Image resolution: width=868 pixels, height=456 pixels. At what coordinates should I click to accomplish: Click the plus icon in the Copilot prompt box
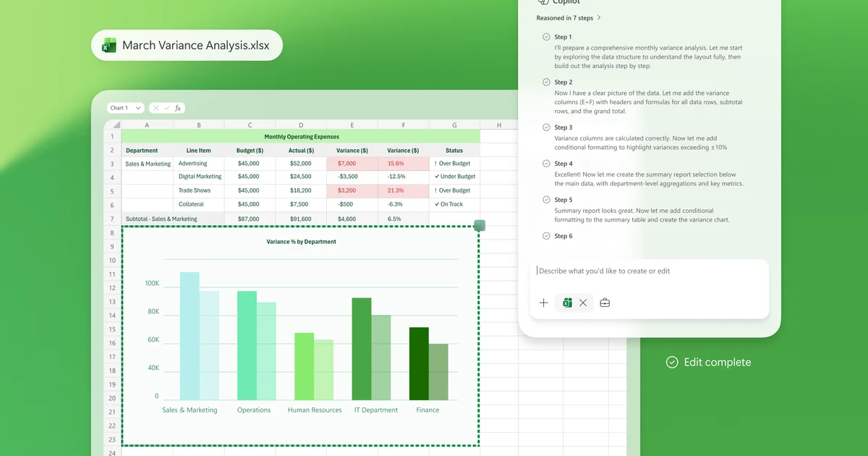543,303
